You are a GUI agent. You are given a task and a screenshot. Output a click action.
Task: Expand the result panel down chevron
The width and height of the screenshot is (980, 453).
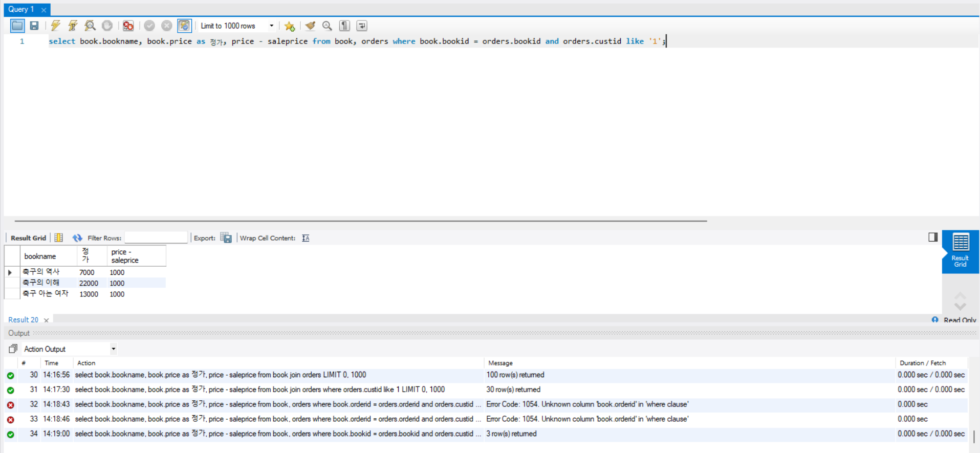point(960,306)
